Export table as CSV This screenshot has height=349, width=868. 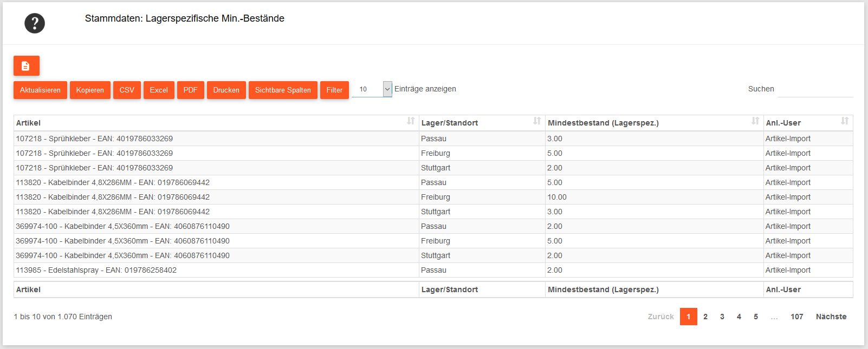[127, 90]
